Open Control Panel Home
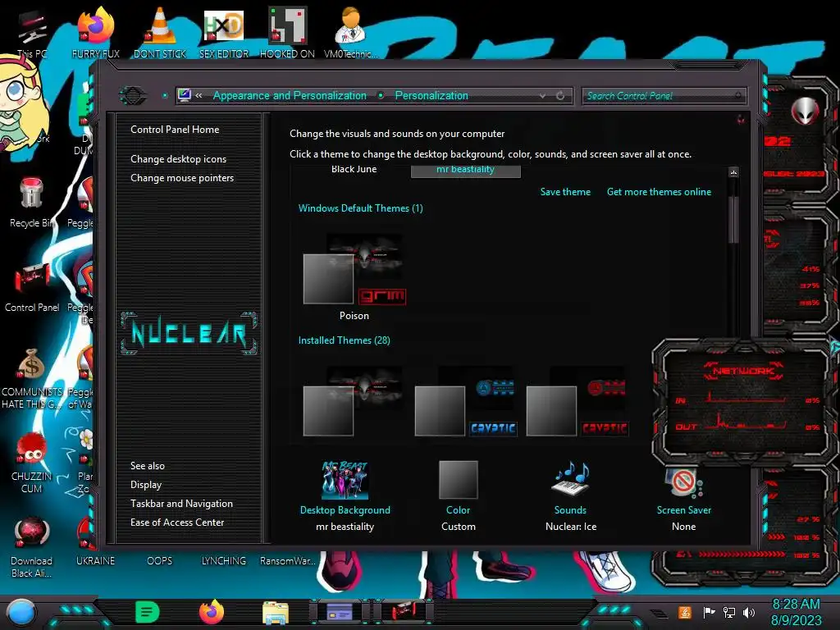 (175, 129)
